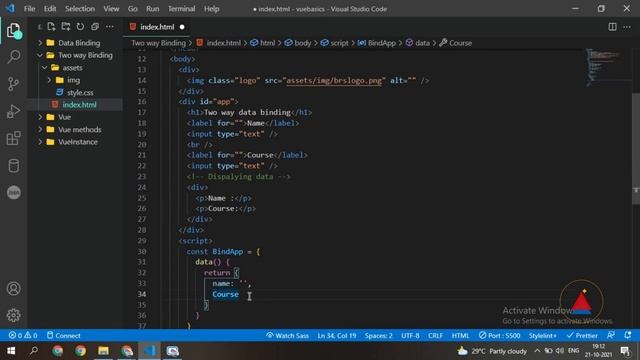Open the notifications bell in status bar
This screenshot has height=360, width=640.
click(x=628, y=336)
